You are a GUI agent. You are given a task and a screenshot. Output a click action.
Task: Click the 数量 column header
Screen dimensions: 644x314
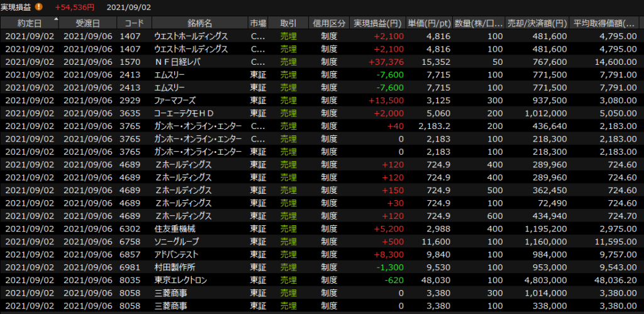[480, 23]
